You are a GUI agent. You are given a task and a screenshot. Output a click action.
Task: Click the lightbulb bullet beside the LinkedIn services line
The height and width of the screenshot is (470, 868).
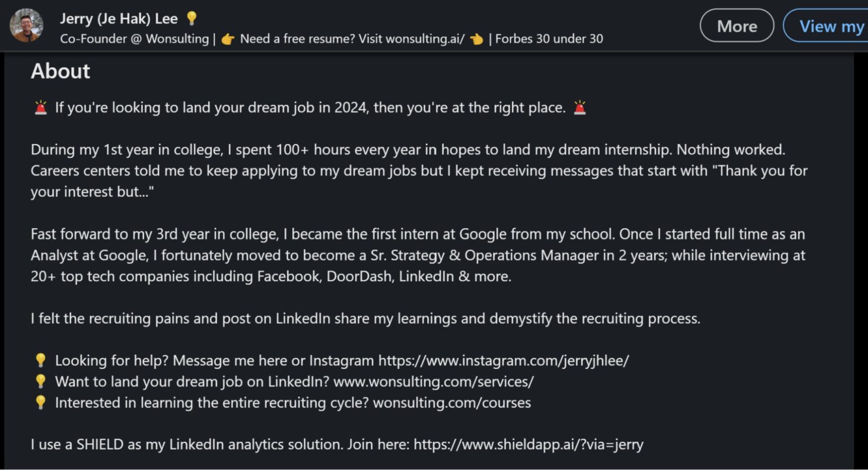tap(40, 381)
